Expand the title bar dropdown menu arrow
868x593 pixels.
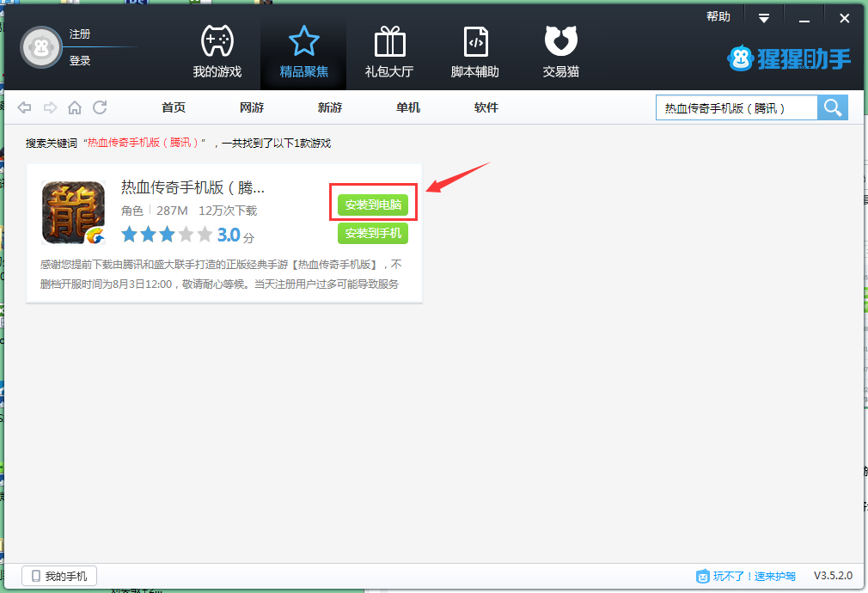pyautogui.click(x=763, y=18)
